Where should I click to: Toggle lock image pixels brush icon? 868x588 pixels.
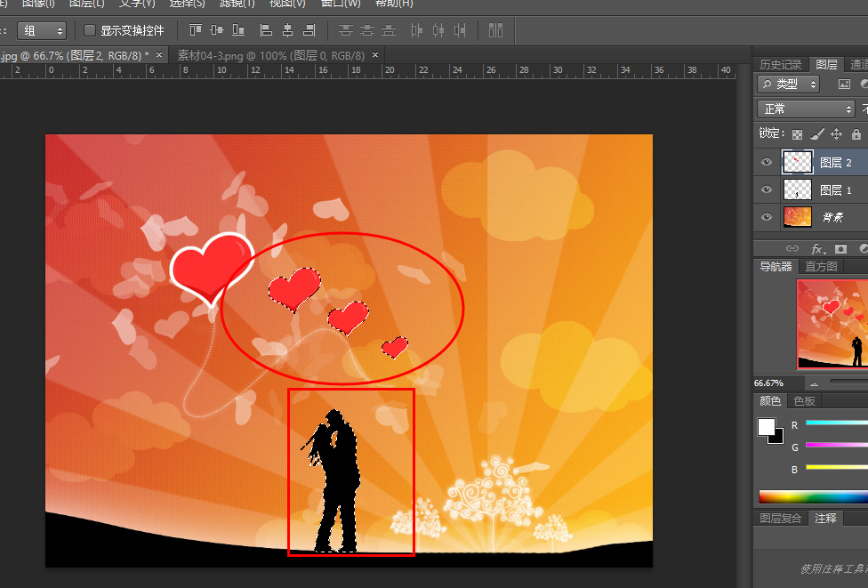click(x=817, y=134)
